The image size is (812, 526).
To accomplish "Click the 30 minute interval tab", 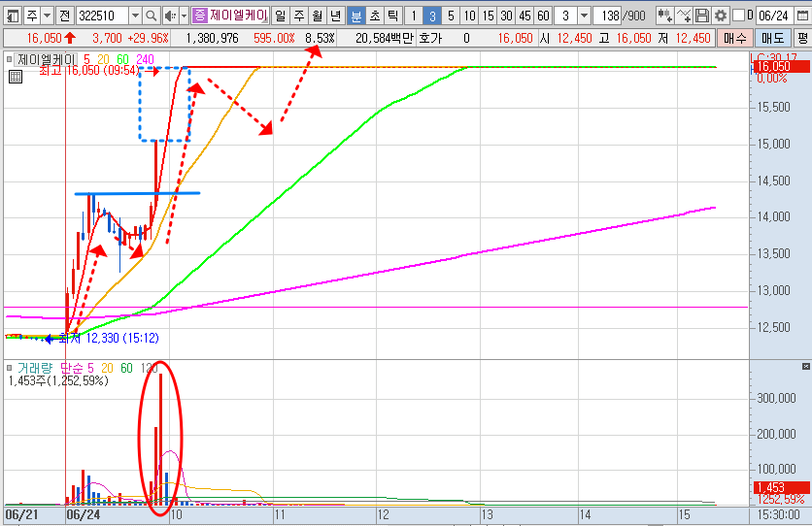I will 506,16.
